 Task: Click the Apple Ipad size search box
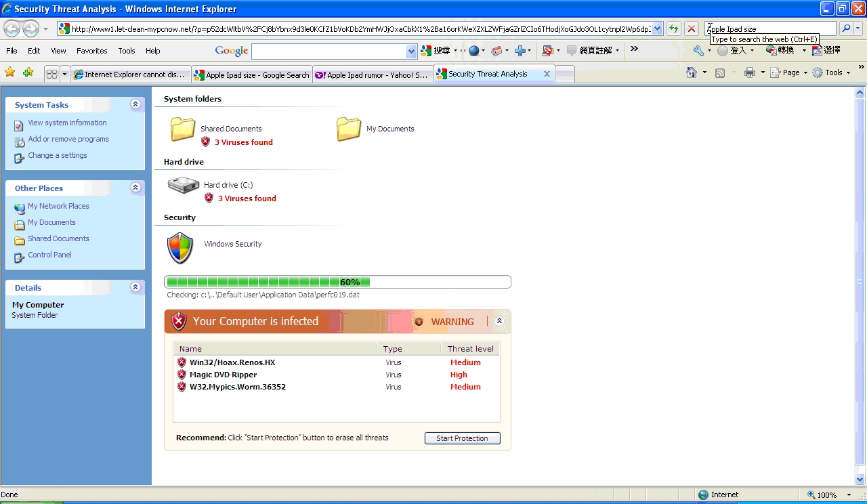770,28
